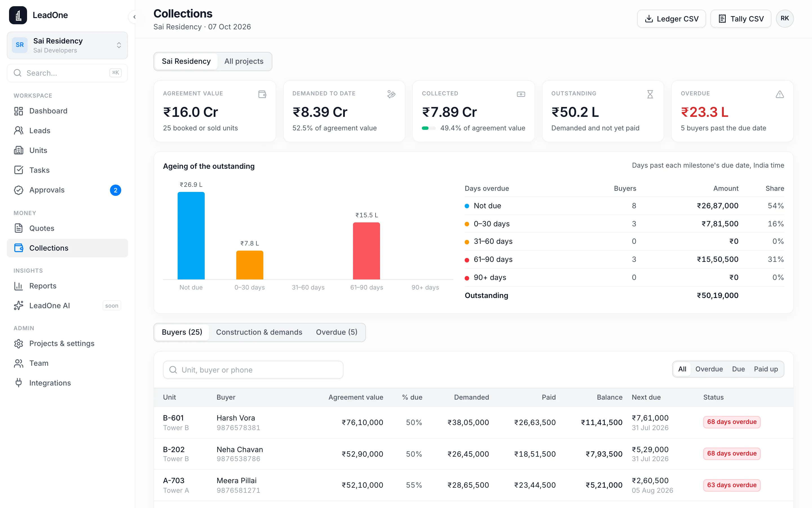Open Approvals in the sidebar
812x508 pixels.
pos(67,190)
